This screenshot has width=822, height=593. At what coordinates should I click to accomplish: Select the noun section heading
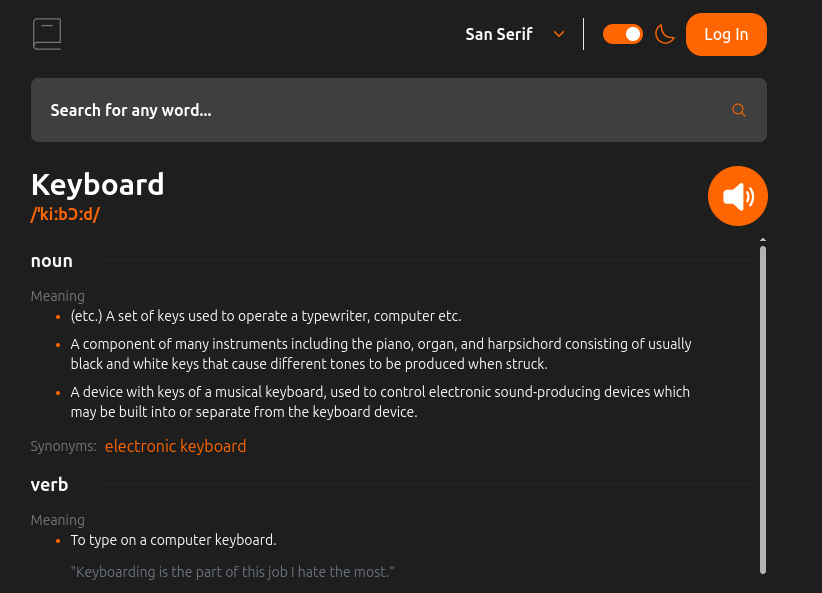click(51, 261)
